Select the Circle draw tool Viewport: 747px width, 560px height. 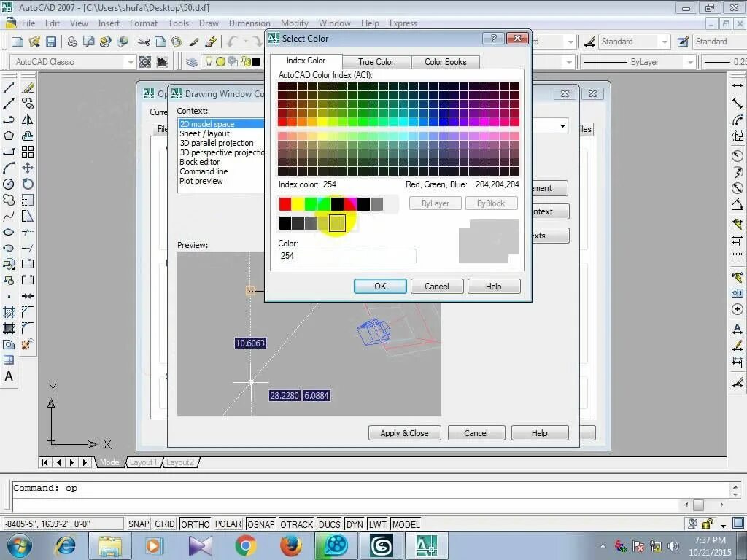coord(9,184)
